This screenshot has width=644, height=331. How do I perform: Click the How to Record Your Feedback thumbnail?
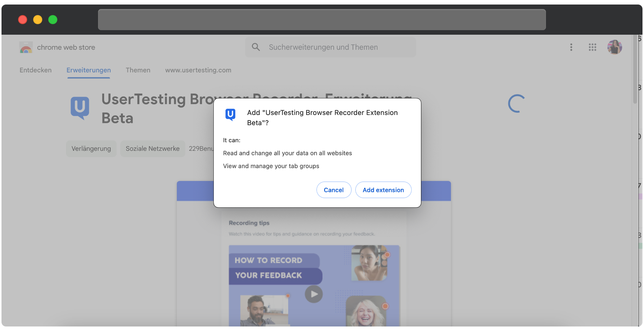[314, 286]
